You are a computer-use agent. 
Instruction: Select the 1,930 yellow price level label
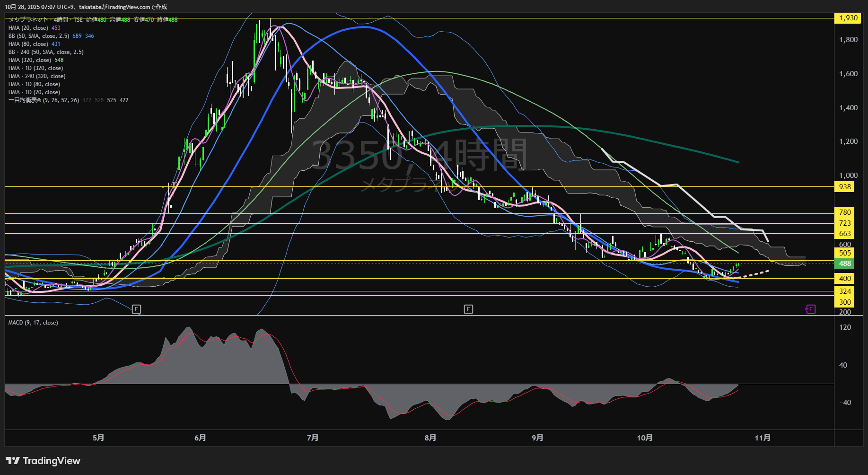pyautogui.click(x=848, y=18)
